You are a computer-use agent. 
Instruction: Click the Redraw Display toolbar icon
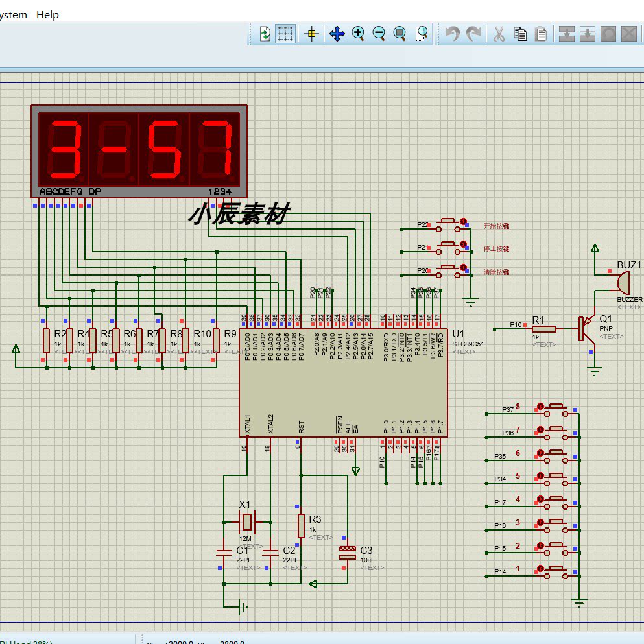point(265,34)
